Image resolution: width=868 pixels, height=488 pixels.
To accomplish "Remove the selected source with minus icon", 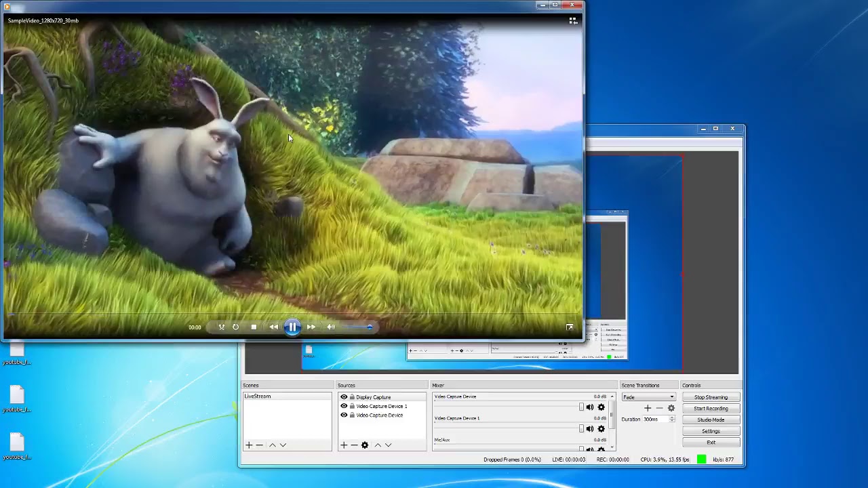I will (354, 445).
